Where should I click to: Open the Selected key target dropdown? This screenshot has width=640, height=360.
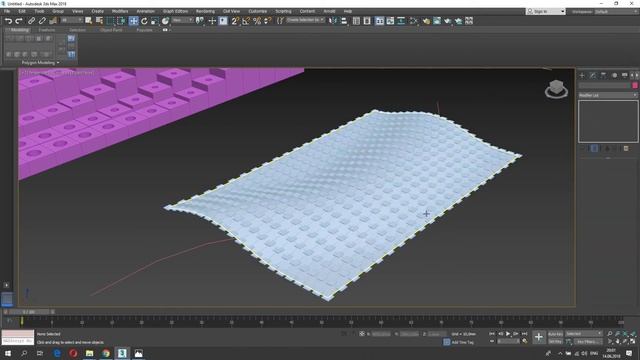pyautogui.click(x=584, y=334)
